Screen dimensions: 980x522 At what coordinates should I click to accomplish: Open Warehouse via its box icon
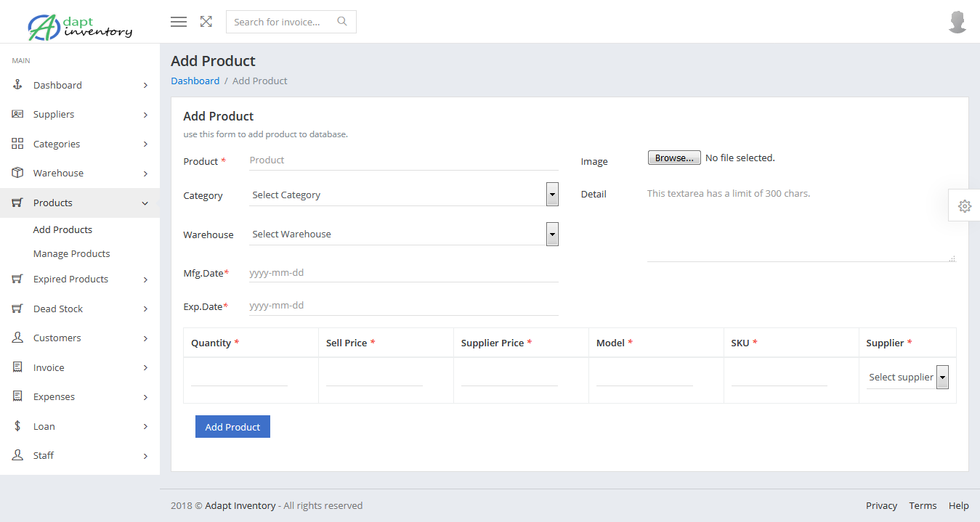pos(17,173)
